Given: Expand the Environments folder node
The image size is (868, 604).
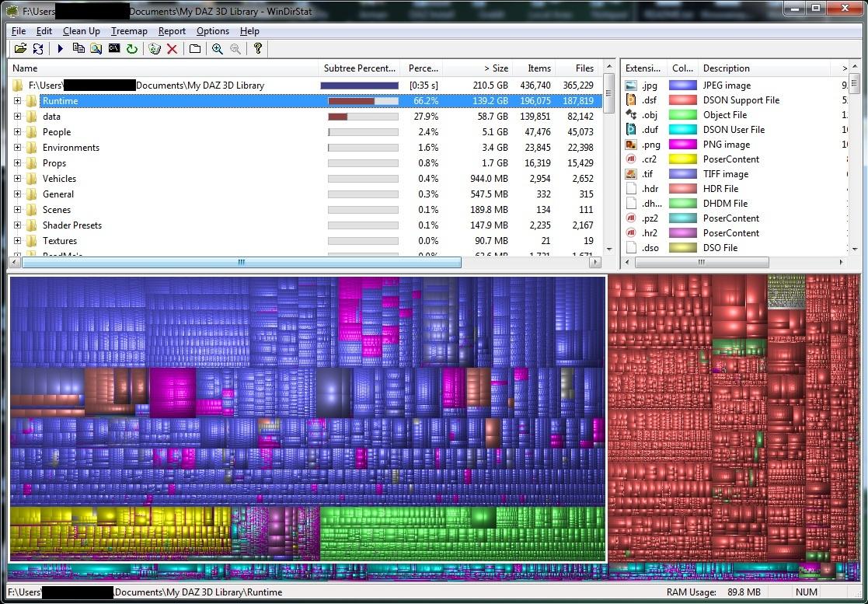Looking at the screenshot, I should 18,148.
